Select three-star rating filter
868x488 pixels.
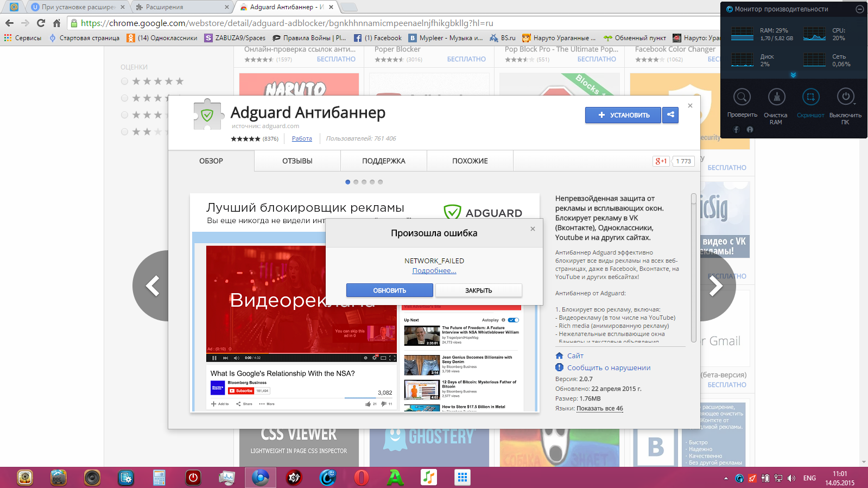tap(124, 115)
